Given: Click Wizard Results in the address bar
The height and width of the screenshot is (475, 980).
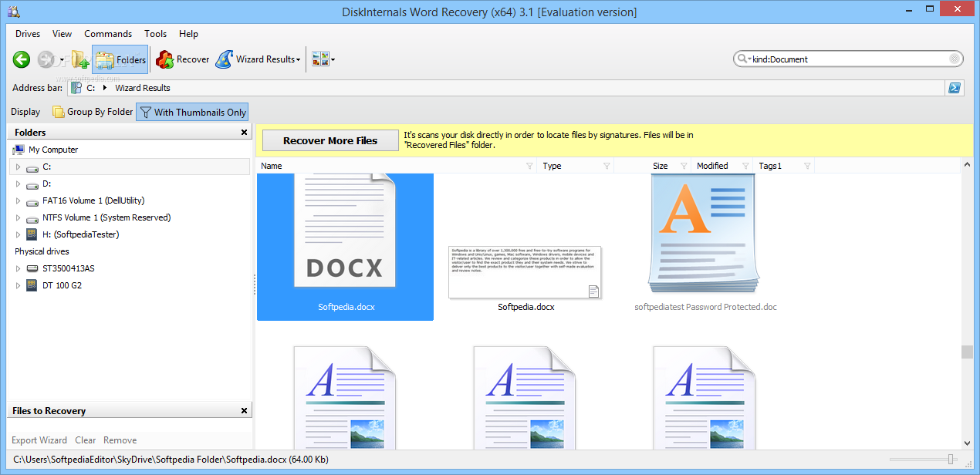Looking at the screenshot, I should (x=143, y=88).
